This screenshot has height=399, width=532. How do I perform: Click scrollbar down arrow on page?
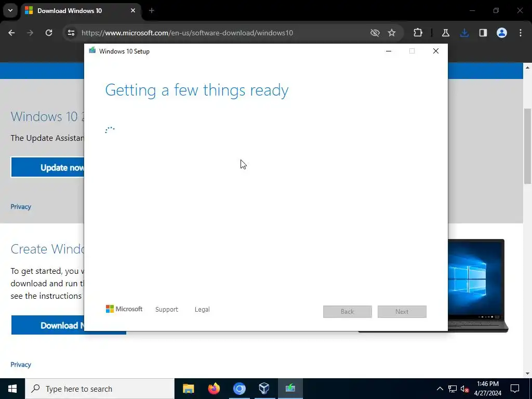527,374
